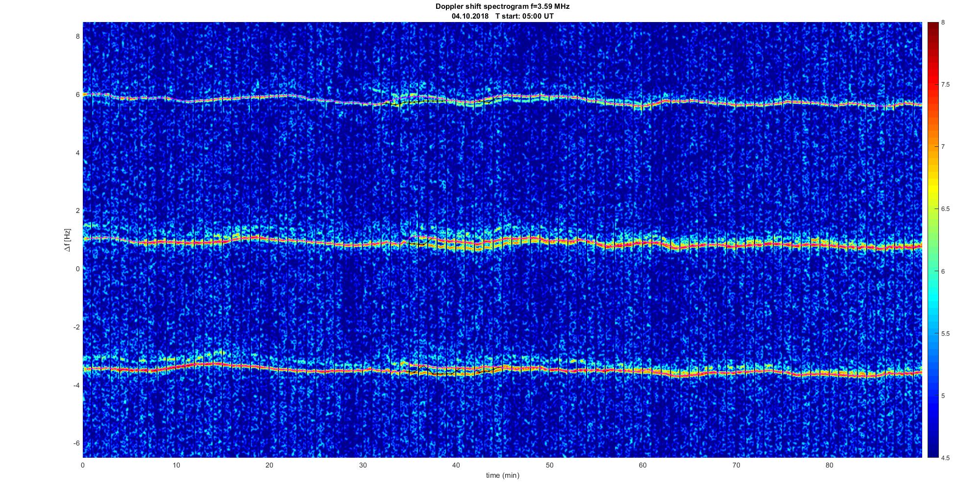Image resolution: width=980 pixels, height=491 pixels.
Task: Click x-axis tick label '70'
Action: pyautogui.click(x=735, y=465)
